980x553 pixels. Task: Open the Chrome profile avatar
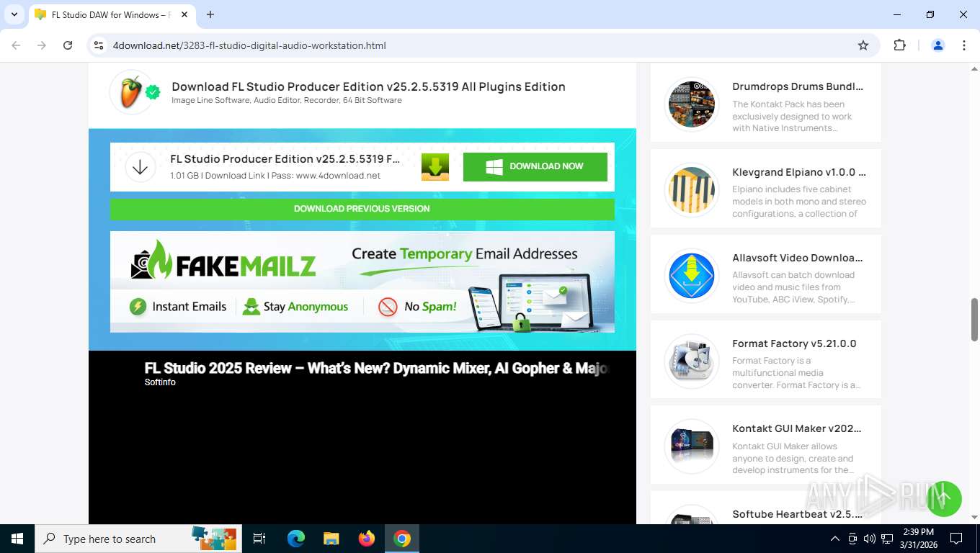click(938, 45)
